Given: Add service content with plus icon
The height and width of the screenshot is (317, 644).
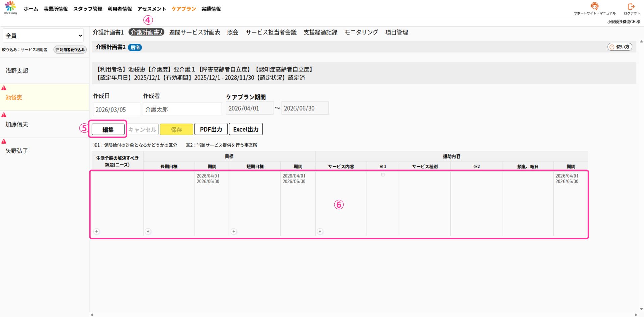Looking at the screenshot, I should (x=320, y=231).
